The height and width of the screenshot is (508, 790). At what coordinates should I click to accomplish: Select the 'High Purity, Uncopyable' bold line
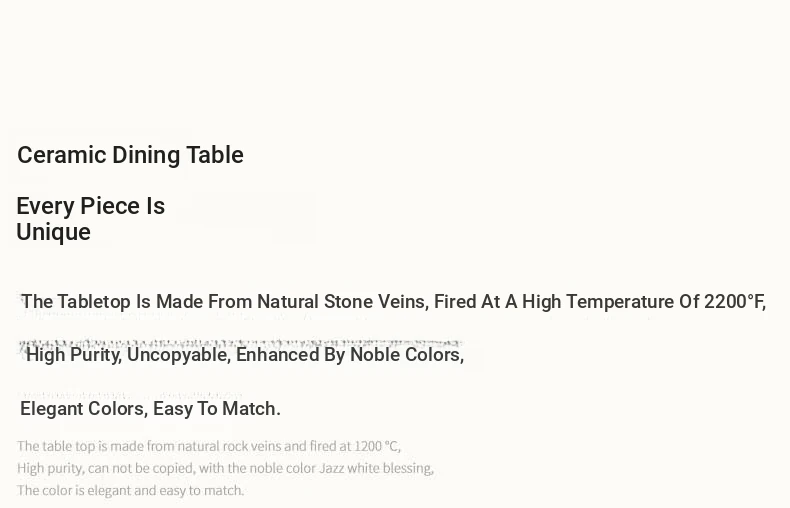click(245, 355)
